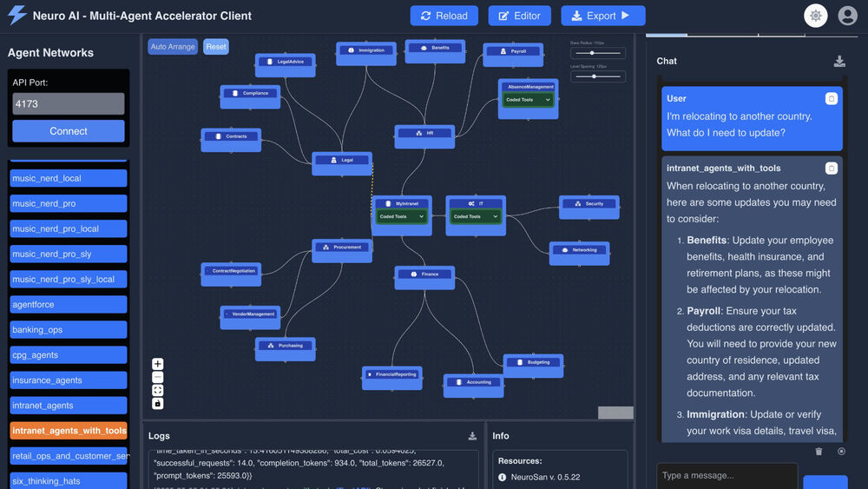This screenshot has height=489, width=868.
Task: Zoom in on the graph canvas
Action: [x=158, y=364]
